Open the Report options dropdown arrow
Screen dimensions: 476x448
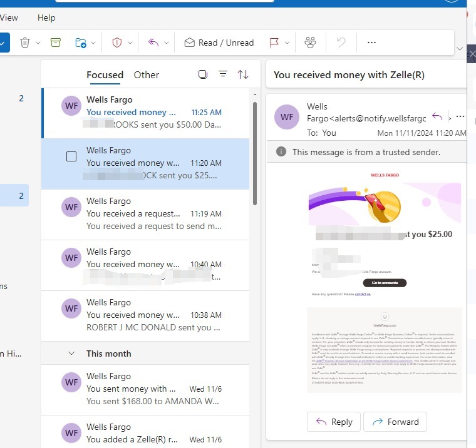(x=130, y=43)
